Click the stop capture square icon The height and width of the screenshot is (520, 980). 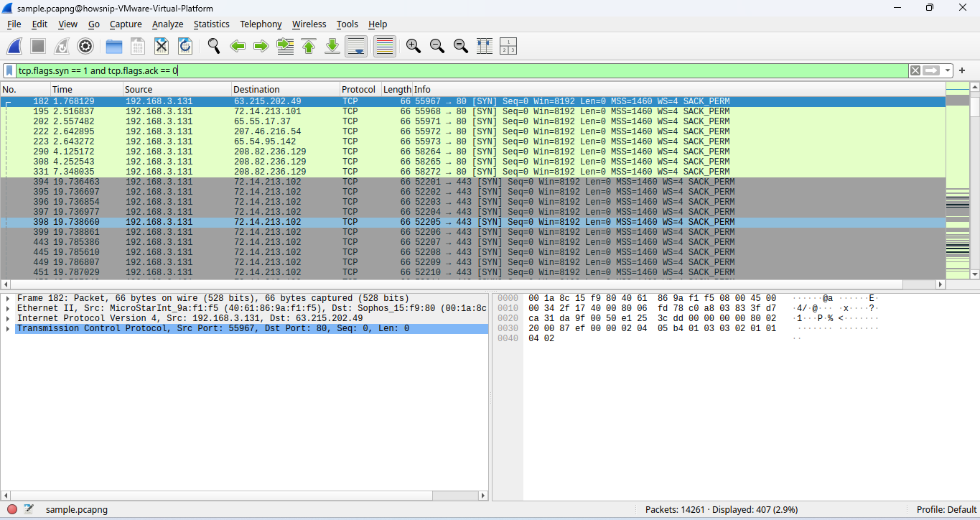38,46
